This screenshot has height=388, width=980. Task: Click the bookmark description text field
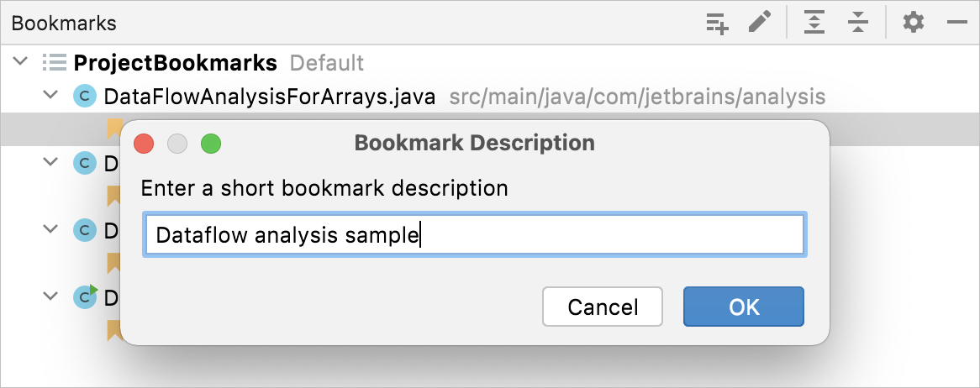[x=475, y=235]
